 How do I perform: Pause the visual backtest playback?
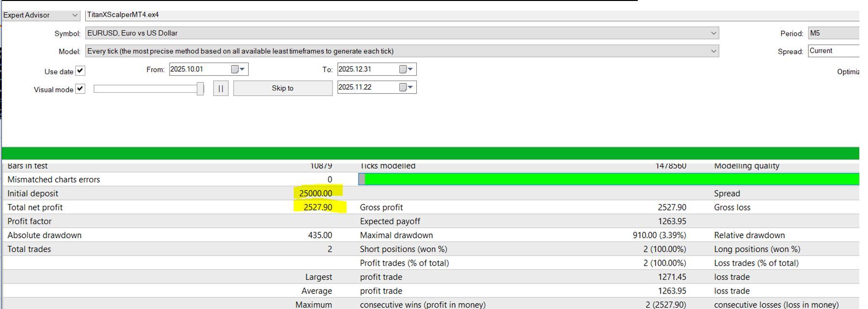(221, 88)
